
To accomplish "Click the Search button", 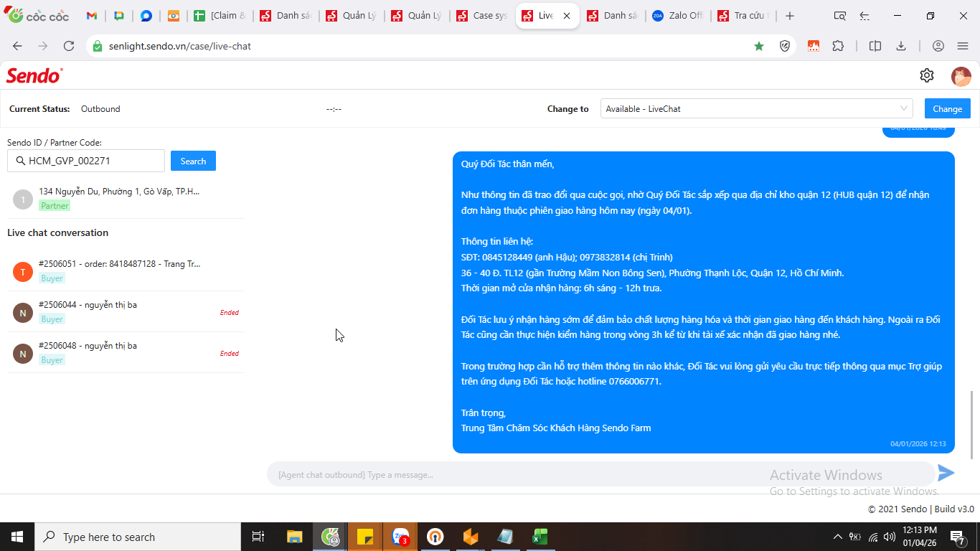I will (193, 161).
